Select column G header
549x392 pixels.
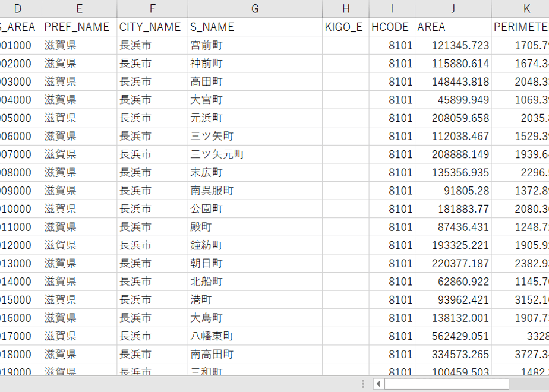point(255,9)
